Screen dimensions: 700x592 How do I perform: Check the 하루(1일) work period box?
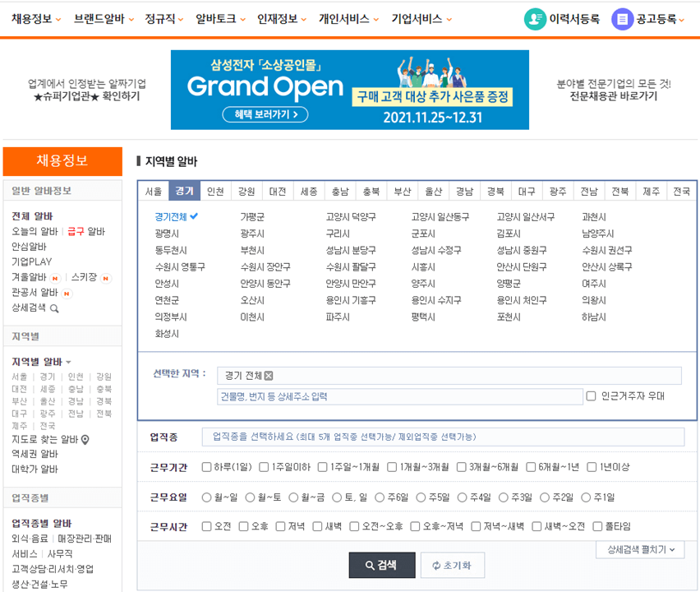pyautogui.click(x=206, y=467)
